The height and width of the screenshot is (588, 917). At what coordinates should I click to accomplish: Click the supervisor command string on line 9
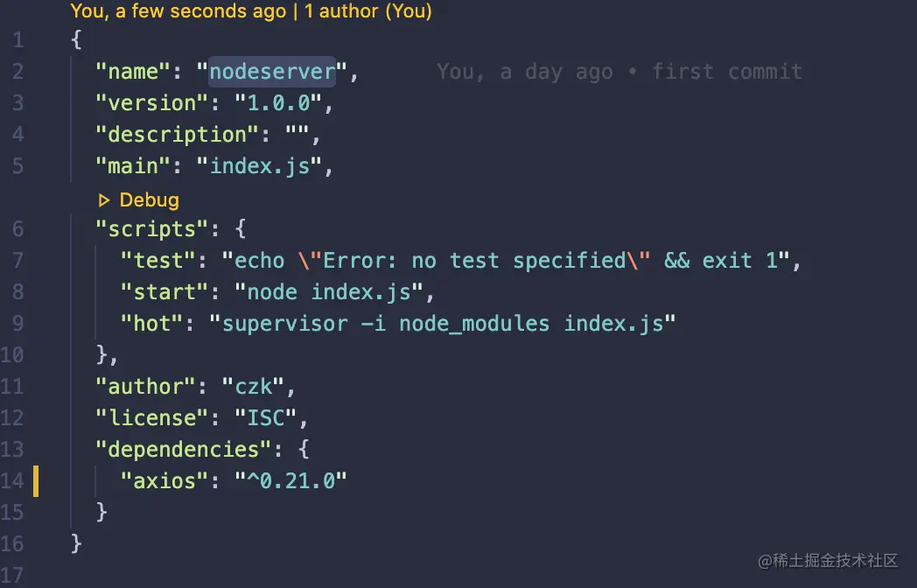pyautogui.click(x=443, y=324)
